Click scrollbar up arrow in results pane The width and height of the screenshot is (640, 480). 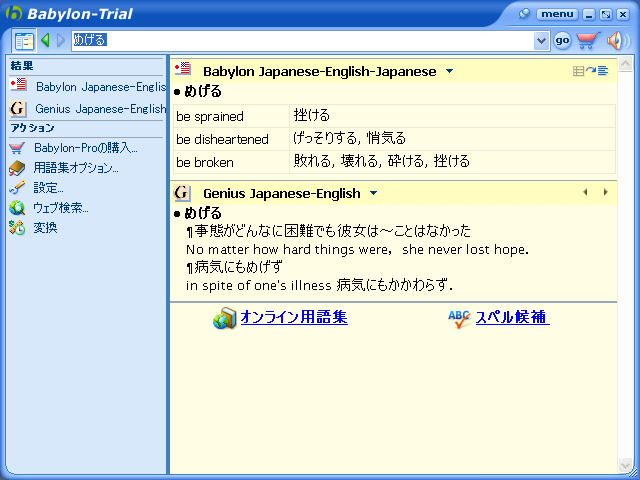[625, 64]
